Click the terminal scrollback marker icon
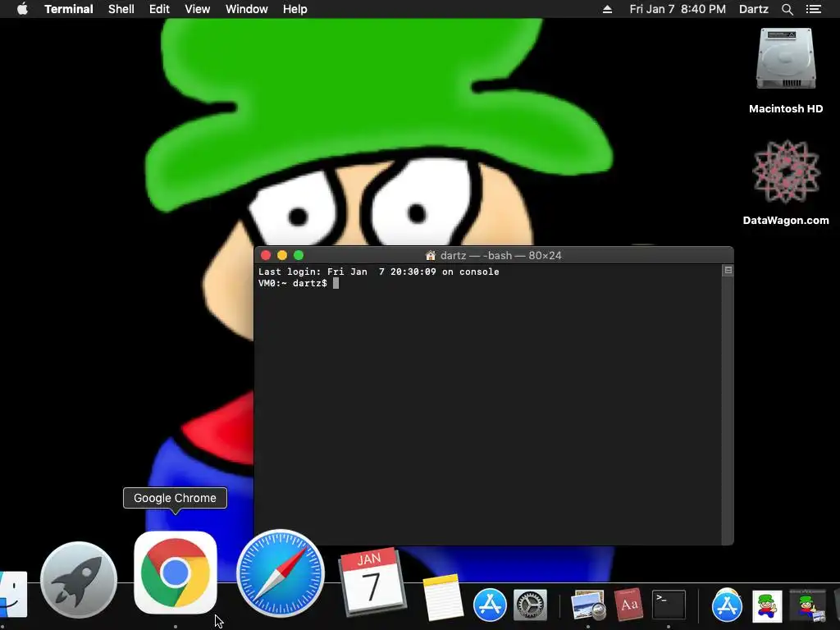Viewport: 840px width, 630px height. point(728,271)
